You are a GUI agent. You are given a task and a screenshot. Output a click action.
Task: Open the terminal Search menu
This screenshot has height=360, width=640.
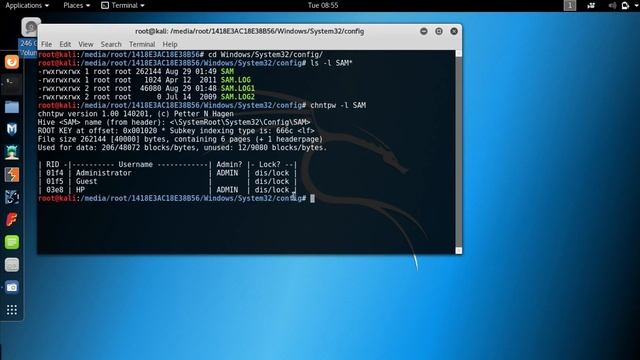(x=111, y=44)
